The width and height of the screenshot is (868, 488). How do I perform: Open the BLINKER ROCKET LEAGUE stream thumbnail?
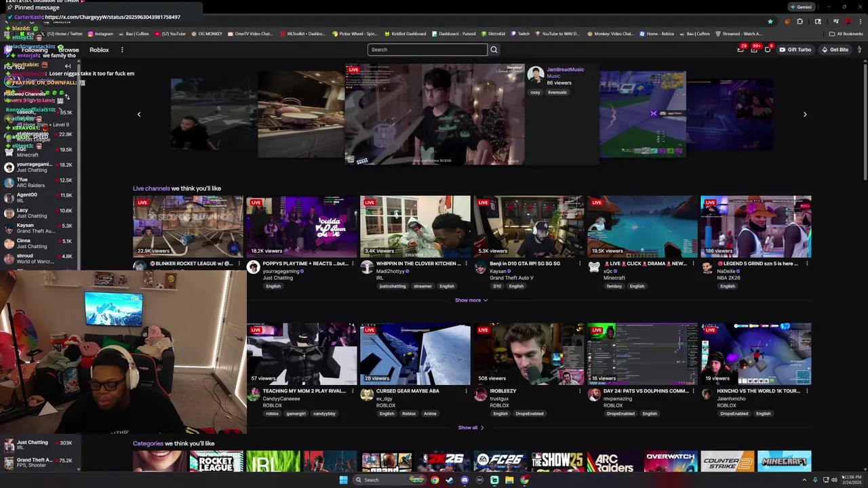[x=188, y=226]
